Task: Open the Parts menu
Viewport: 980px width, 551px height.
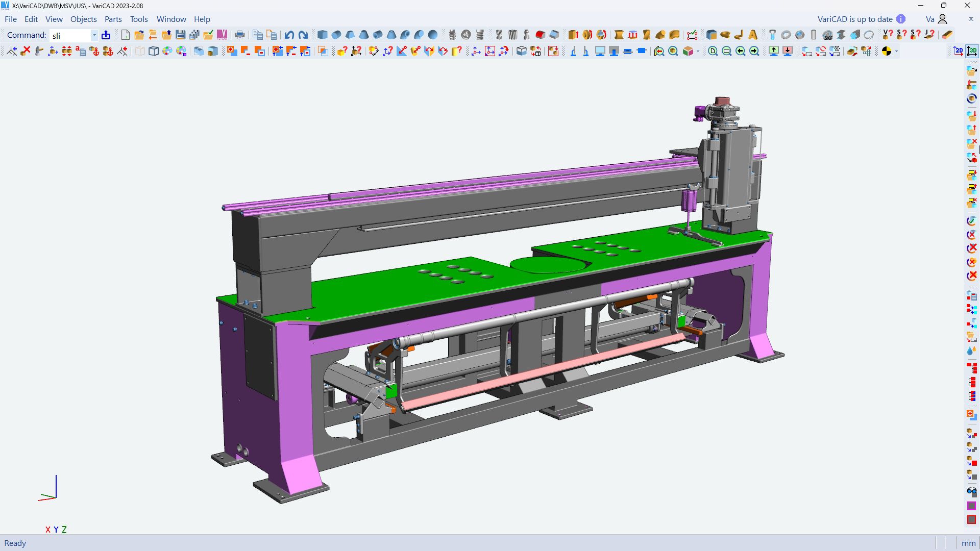Action: [113, 19]
